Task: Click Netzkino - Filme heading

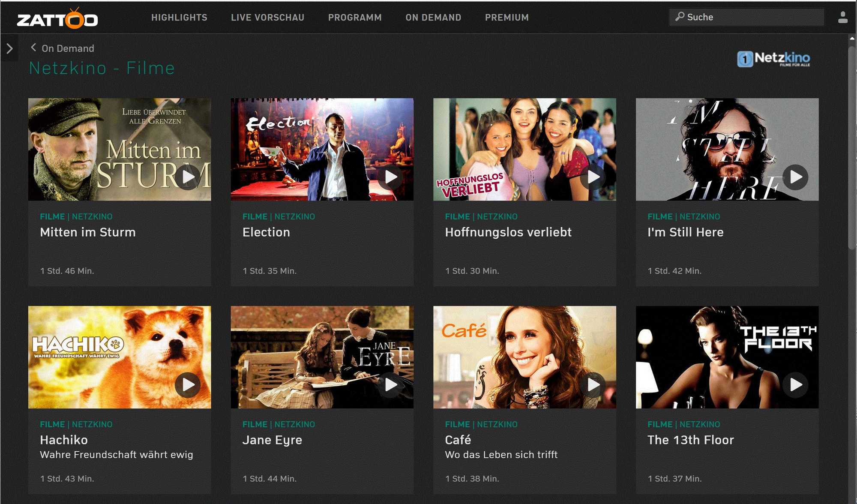Action: point(102,68)
